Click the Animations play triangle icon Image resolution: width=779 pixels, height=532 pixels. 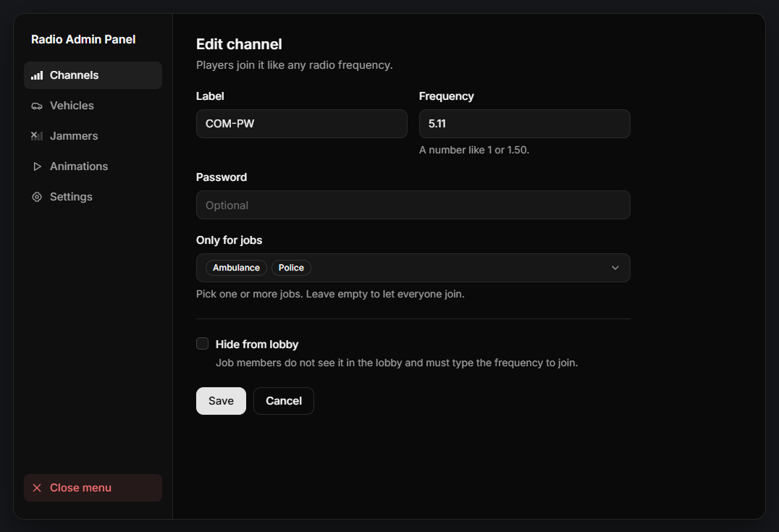[37, 166]
